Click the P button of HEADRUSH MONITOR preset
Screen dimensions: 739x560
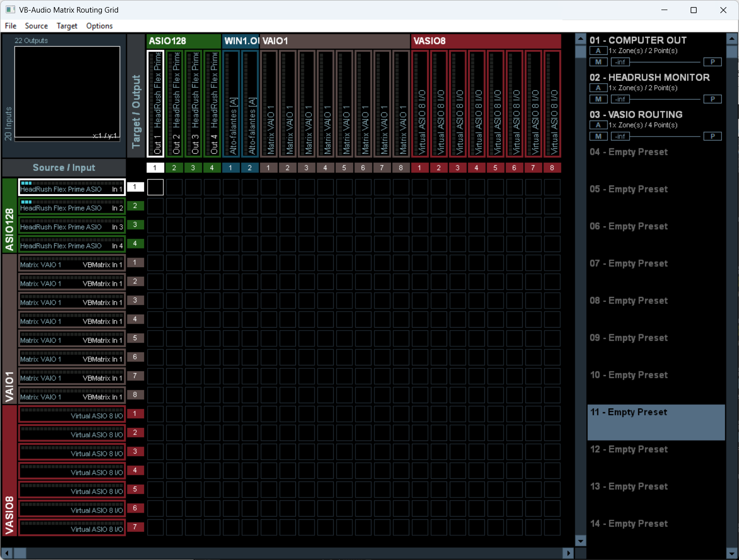coord(712,99)
